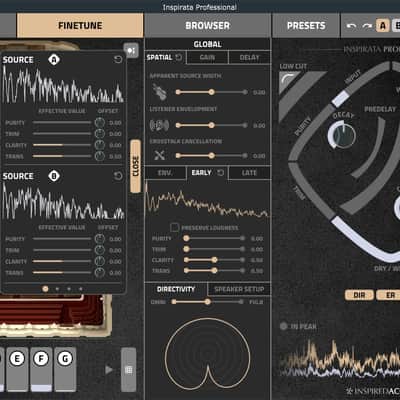This screenshot has width=400, height=400.
Task: Click the Source B waveform display
Action: pos(63,201)
